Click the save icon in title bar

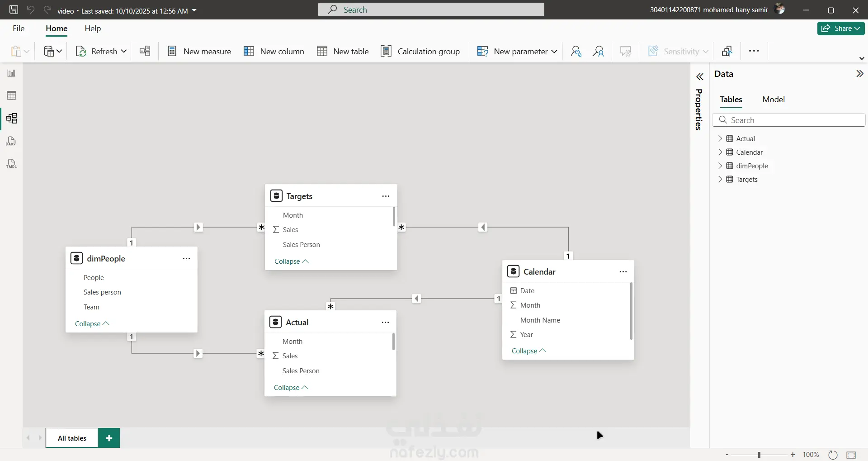pyautogui.click(x=14, y=10)
